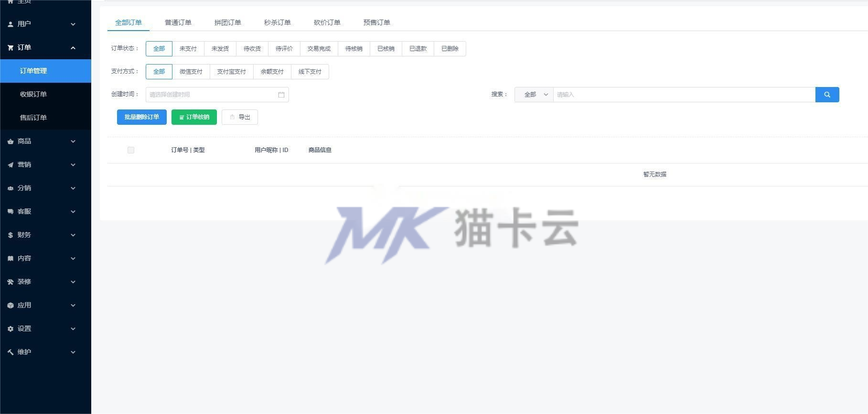Expand the 用户 sidebar menu chevron
The width and height of the screenshot is (868, 414).
coord(73,24)
